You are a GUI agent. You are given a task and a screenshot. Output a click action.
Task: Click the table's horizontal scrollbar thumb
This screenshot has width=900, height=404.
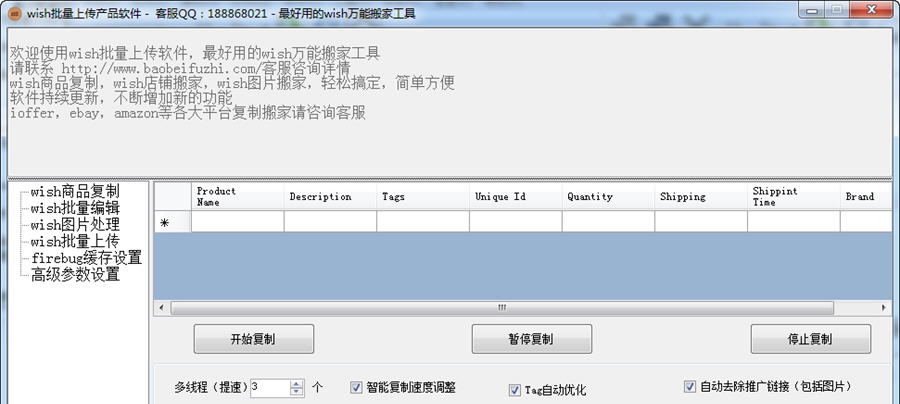[x=502, y=308]
